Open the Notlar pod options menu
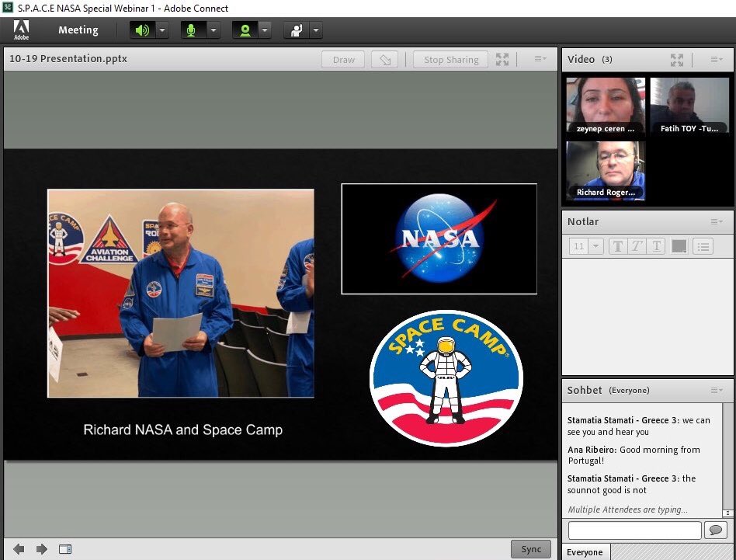Image resolution: width=736 pixels, height=560 pixels. pyautogui.click(x=717, y=221)
